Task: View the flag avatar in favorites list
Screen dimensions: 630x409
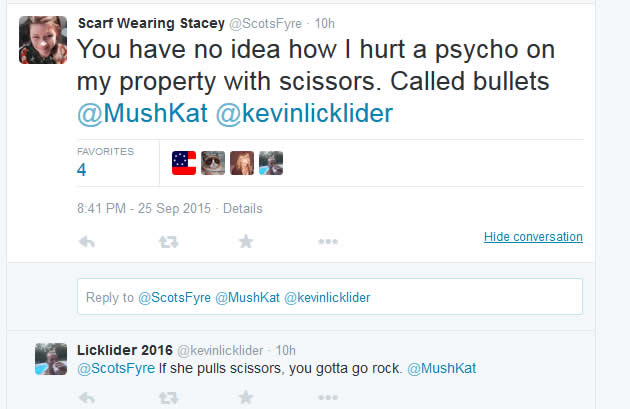Action: (184, 163)
